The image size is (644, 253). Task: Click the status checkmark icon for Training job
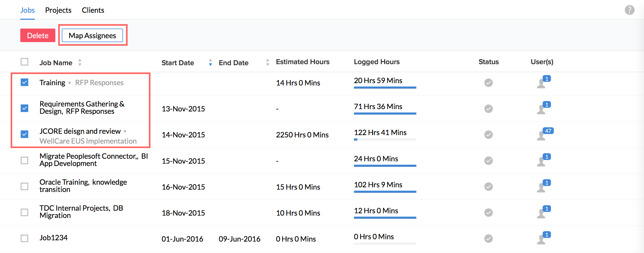[488, 83]
